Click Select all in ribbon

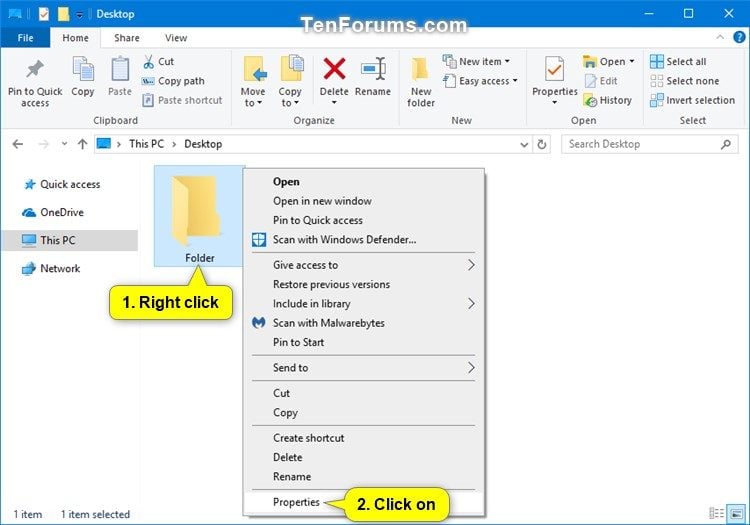pyautogui.click(x=678, y=62)
